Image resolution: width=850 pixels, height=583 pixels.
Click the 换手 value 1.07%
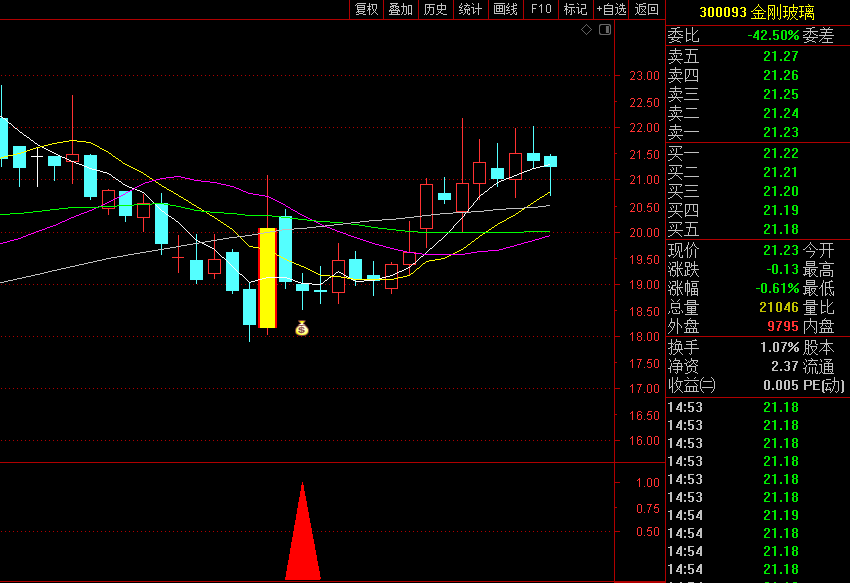[780, 348]
